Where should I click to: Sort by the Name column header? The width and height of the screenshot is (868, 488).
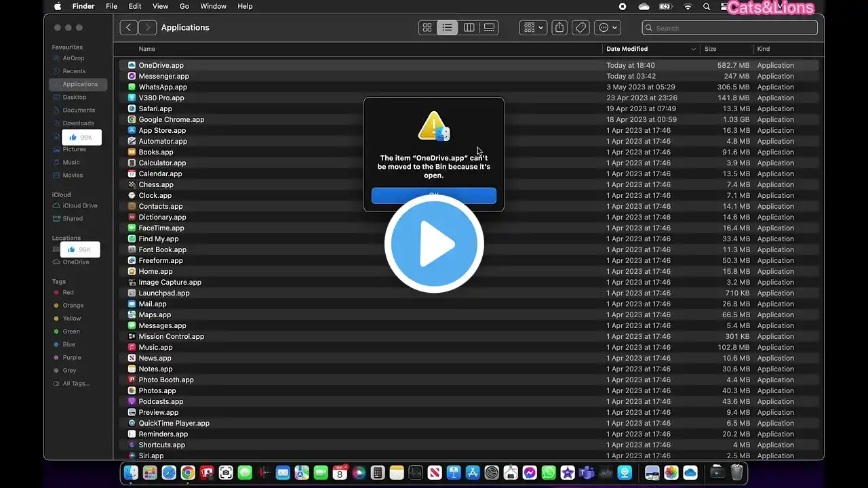(x=147, y=49)
